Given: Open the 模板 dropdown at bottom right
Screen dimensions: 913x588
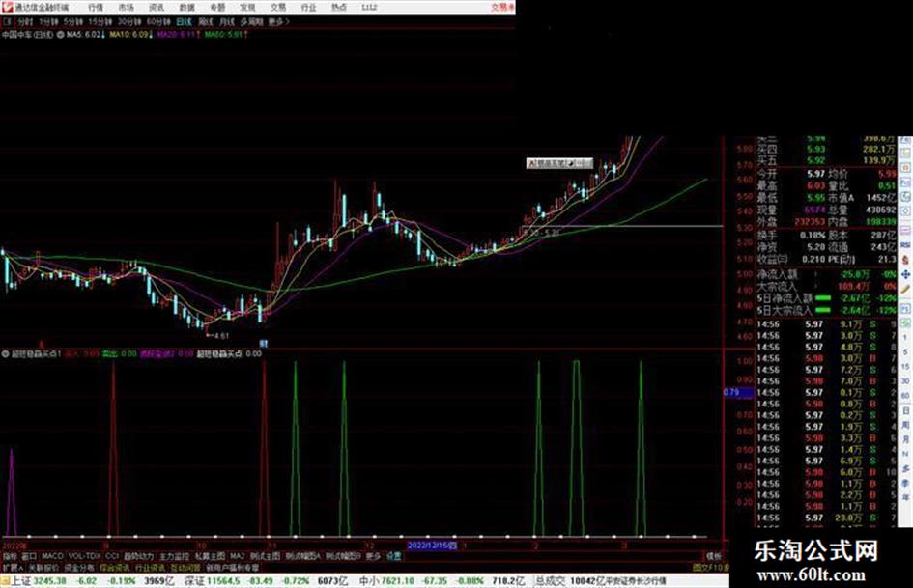Looking at the screenshot, I should [x=714, y=556].
